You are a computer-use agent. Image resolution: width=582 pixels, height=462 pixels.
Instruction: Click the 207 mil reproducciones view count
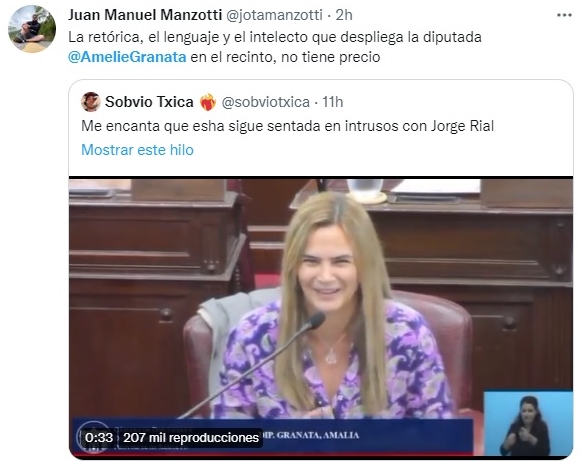pyautogui.click(x=191, y=438)
